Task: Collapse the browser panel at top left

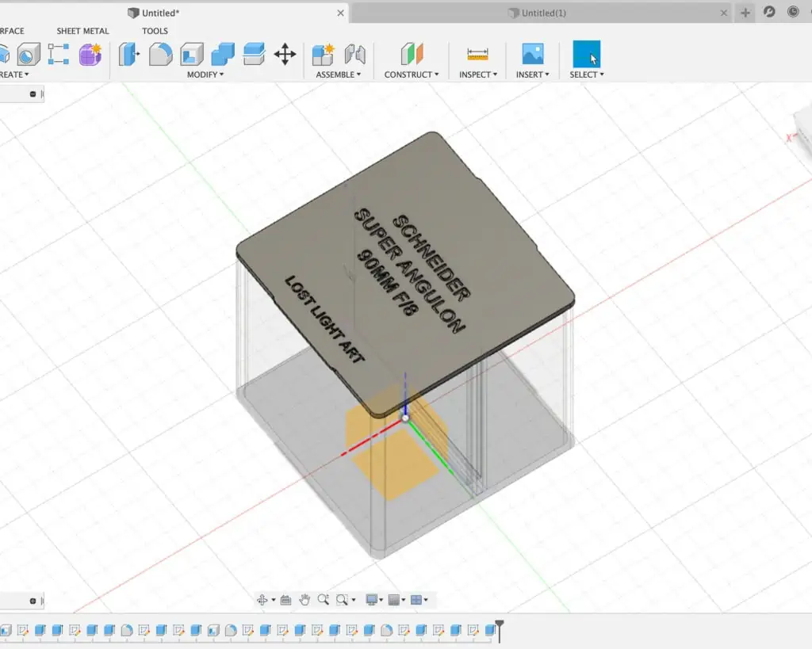Action: (x=33, y=94)
